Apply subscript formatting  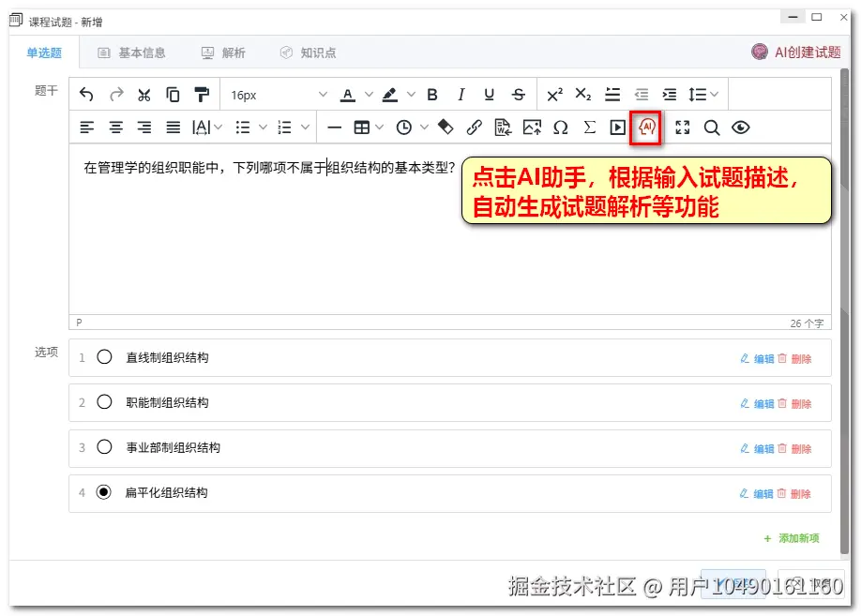click(x=583, y=95)
